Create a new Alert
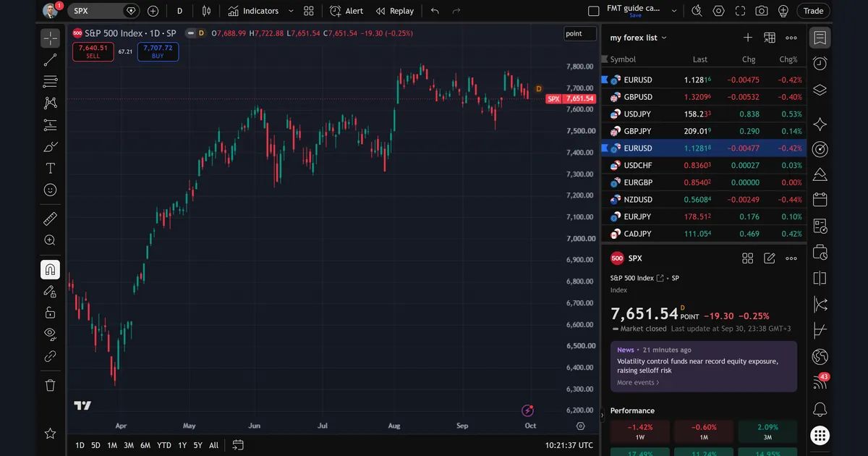The image size is (868, 456). (346, 11)
